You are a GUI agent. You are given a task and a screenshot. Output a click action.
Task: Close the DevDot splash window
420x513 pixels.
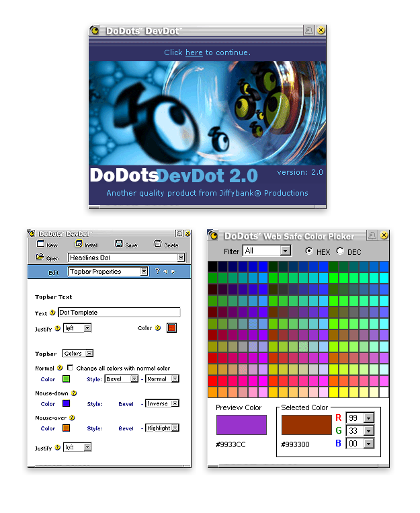pyautogui.click(x=321, y=30)
